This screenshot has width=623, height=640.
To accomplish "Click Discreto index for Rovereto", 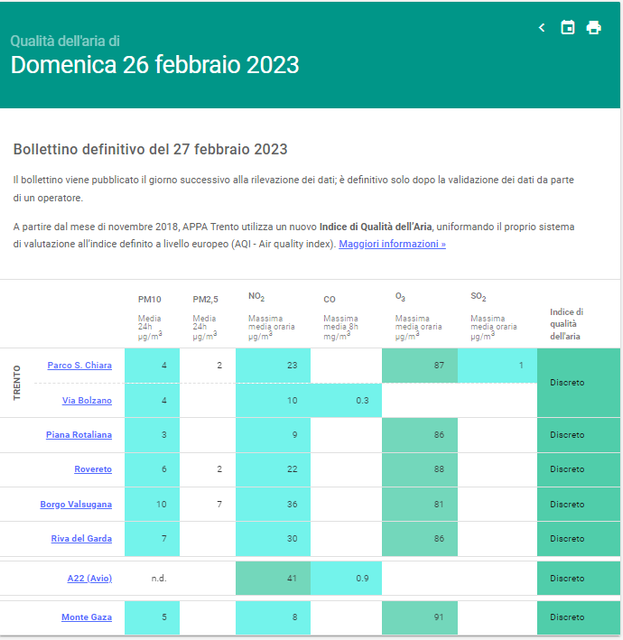I will pyautogui.click(x=578, y=469).
